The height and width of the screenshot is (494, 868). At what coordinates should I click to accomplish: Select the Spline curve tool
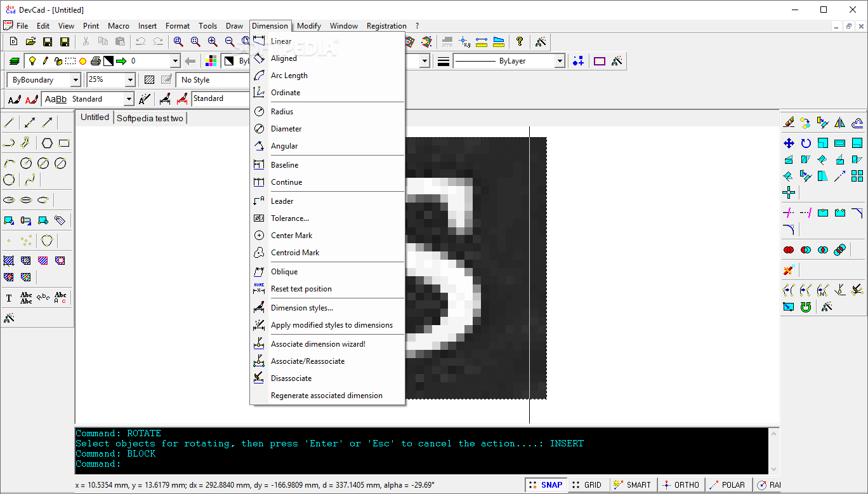[x=30, y=180]
